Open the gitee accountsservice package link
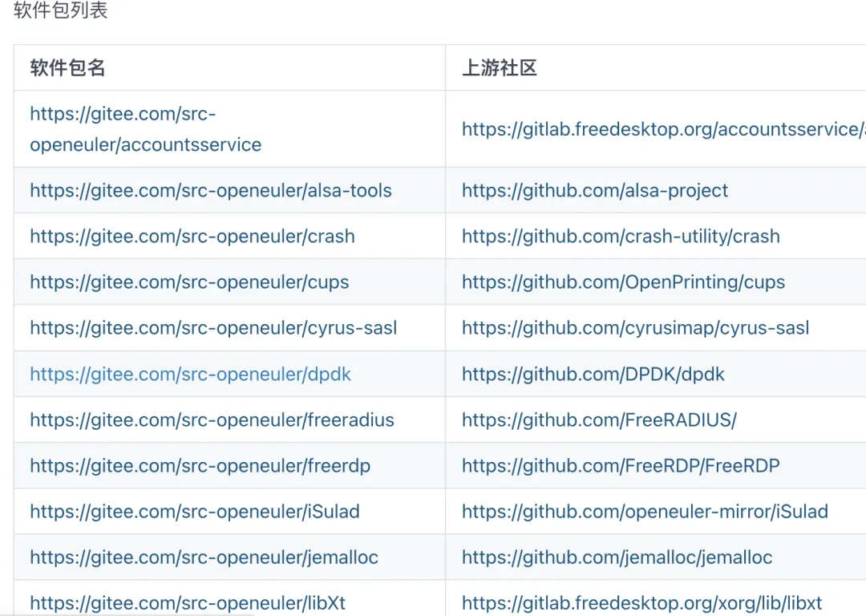866x616 pixels. (x=145, y=129)
